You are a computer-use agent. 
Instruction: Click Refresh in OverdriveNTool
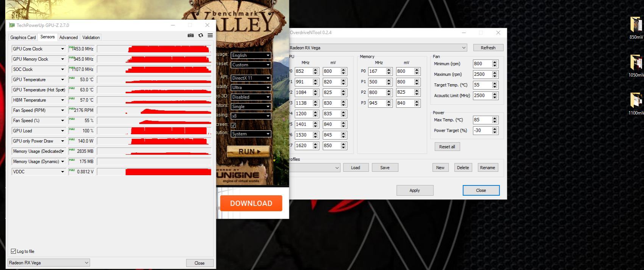click(488, 48)
